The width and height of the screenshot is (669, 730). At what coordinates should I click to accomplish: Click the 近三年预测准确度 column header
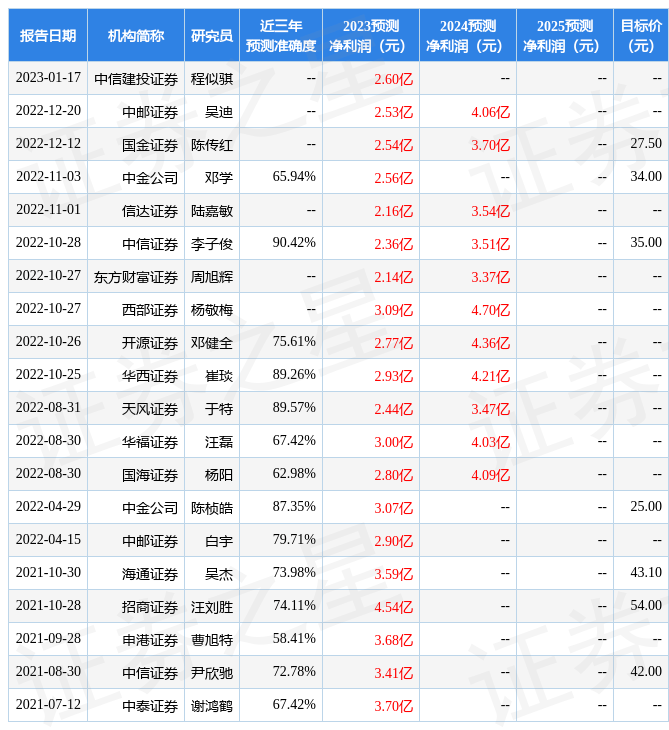281,35
